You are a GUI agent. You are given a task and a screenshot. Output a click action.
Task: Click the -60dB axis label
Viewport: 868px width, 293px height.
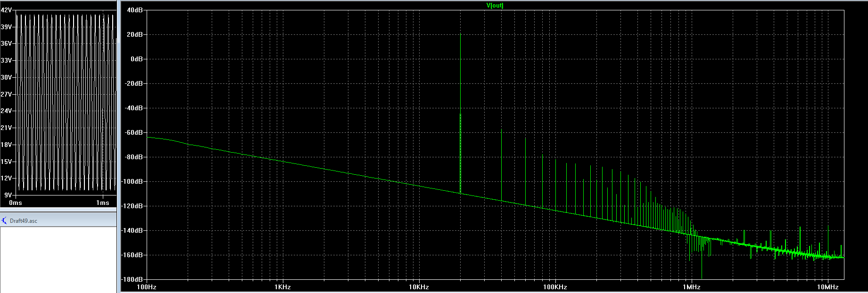(x=134, y=133)
